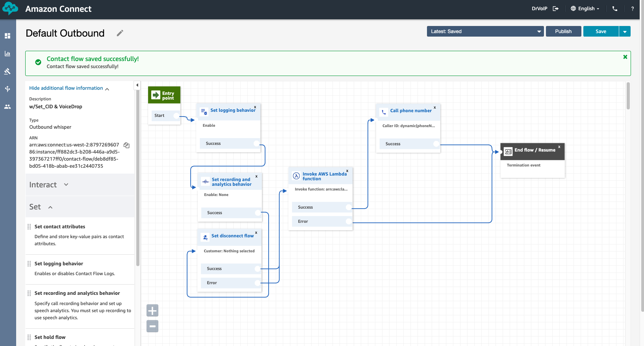Open the dashboard grid icon in sidebar
The width and height of the screenshot is (644, 346).
[7, 36]
